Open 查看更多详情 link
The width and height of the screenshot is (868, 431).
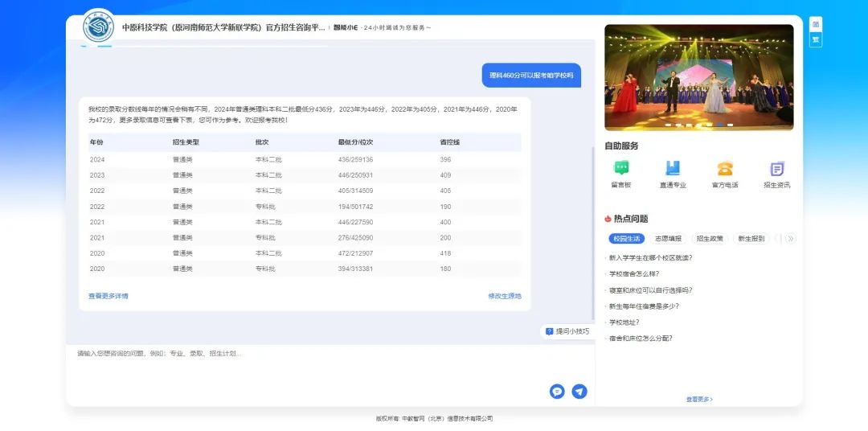(108, 297)
